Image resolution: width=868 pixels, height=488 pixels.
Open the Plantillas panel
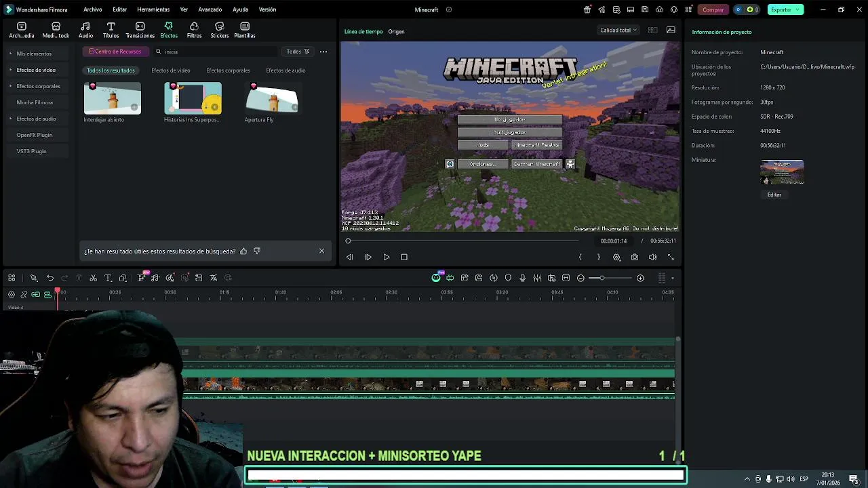click(x=245, y=30)
